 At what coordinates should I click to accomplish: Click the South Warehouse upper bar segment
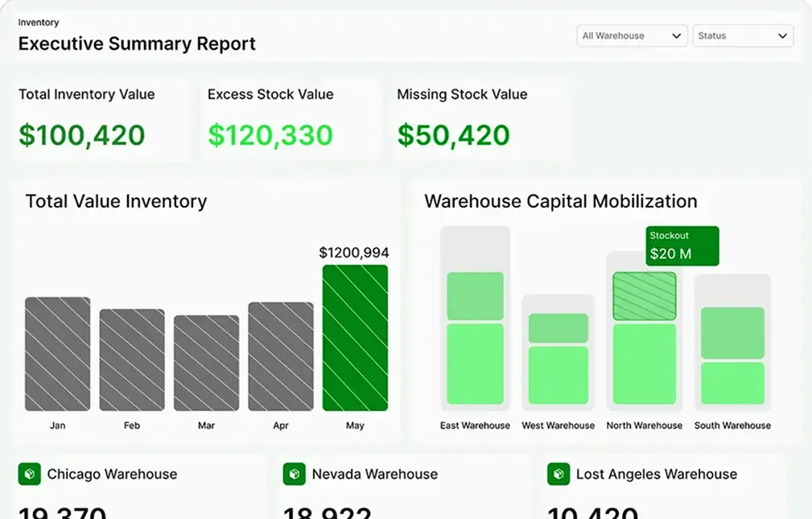(x=732, y=332)
